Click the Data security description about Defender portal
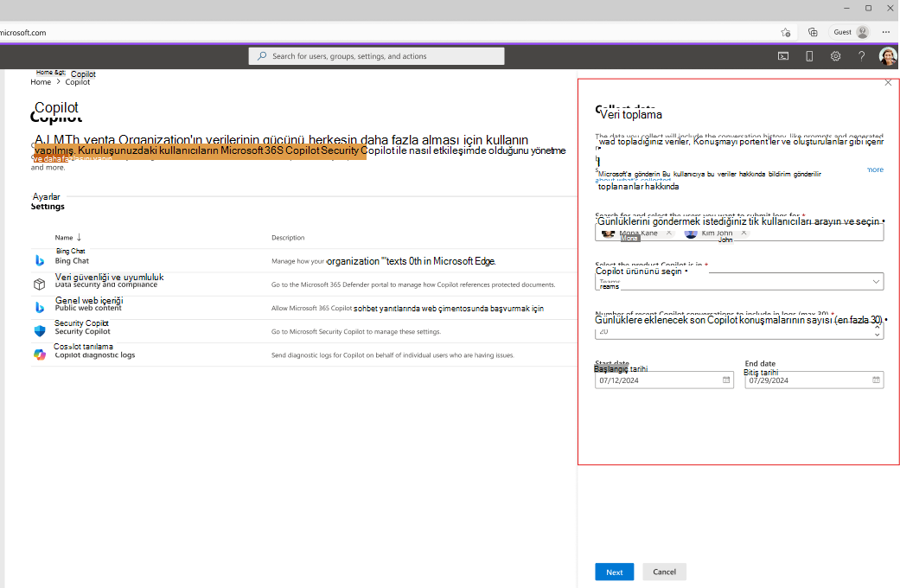 point(413,284)
